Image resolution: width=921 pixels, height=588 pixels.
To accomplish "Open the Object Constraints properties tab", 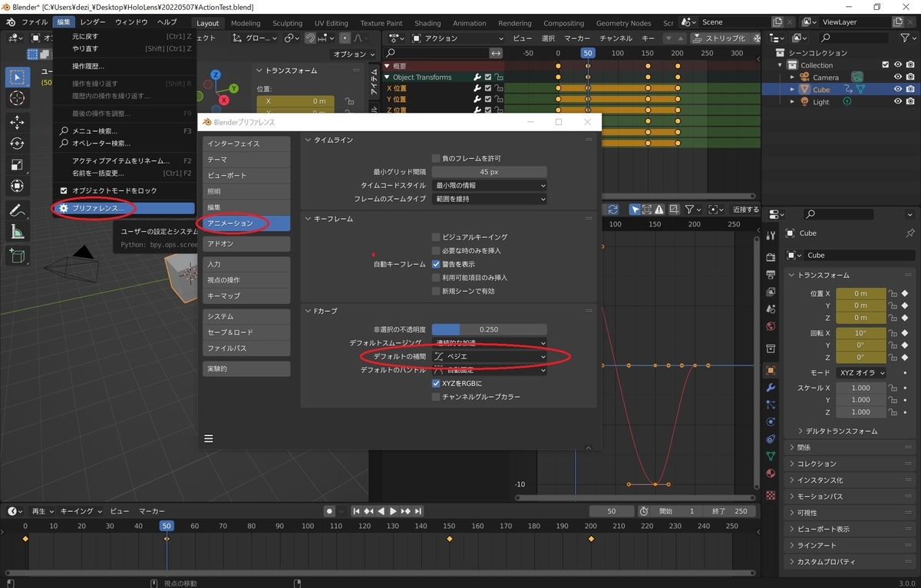I will point(771,439).
